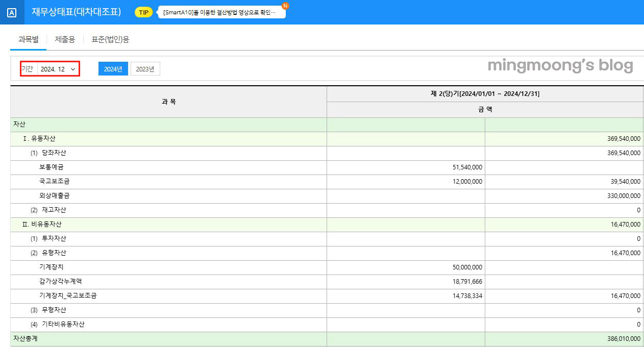Image resolution: width=644 pixels, height=347 pixels.
Task: Click the yellow TIP badge
Action: pos(143,12)
